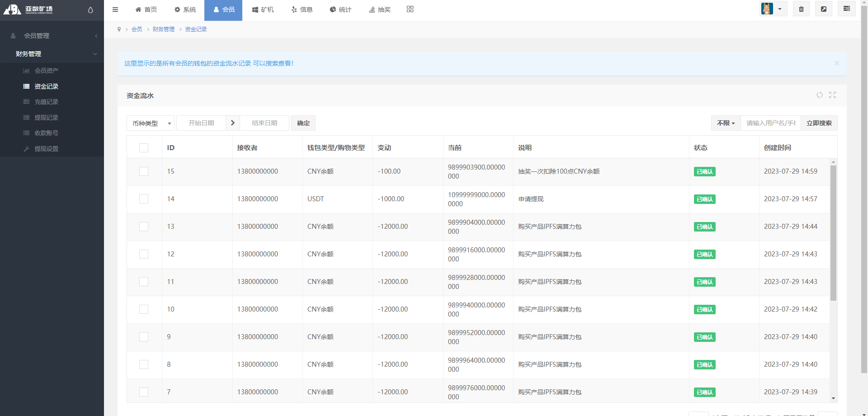Screen dimensions: 868x416
Task: Click the trash clear-cache icon
Action: 801,9
